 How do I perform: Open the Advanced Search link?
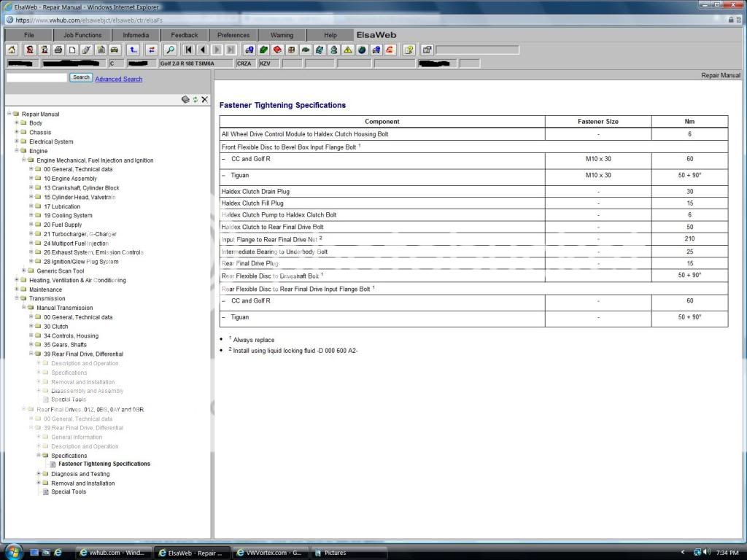118,79
